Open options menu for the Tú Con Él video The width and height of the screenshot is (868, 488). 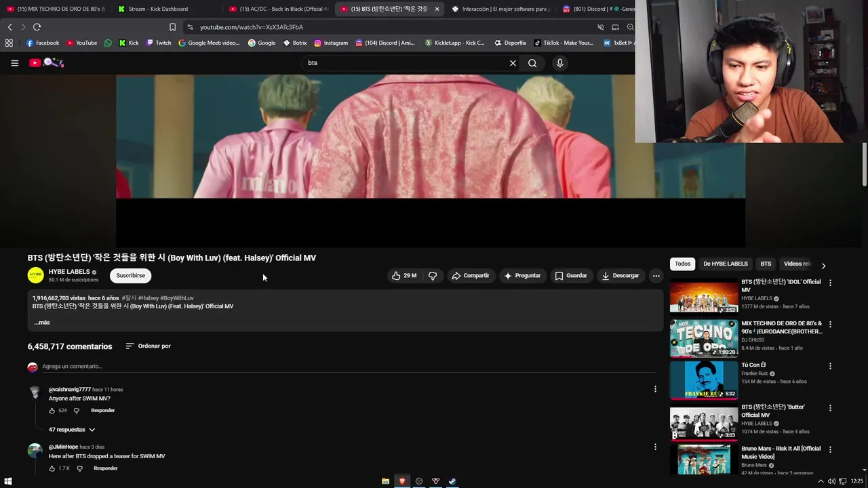coord(830,366)
